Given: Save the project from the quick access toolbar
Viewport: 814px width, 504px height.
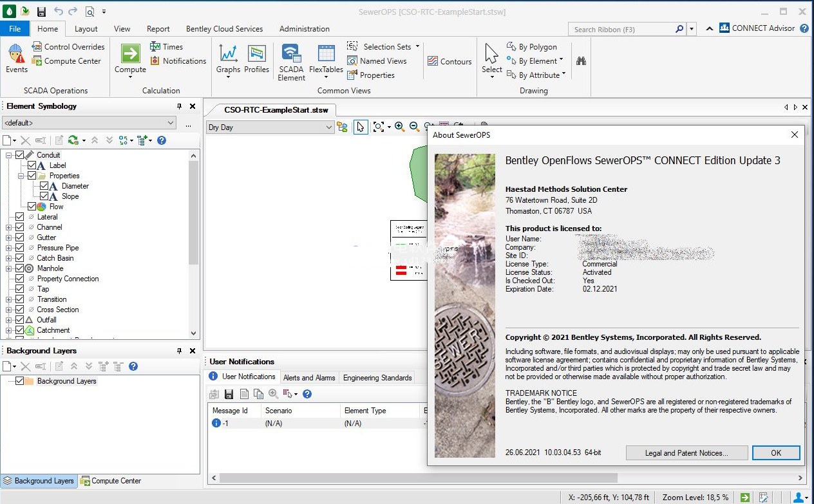Looking at the screenshot, I should click(x=41, y=12).
